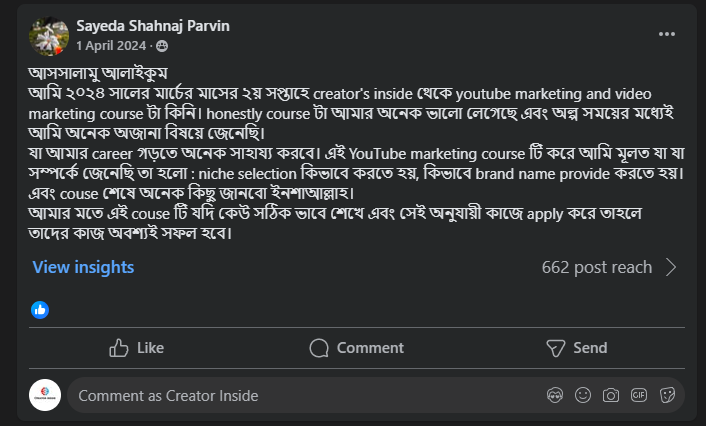Focus the Comment as Creator Inside field
This screenshot has height=426, width=706.
(x=300, y=395)
